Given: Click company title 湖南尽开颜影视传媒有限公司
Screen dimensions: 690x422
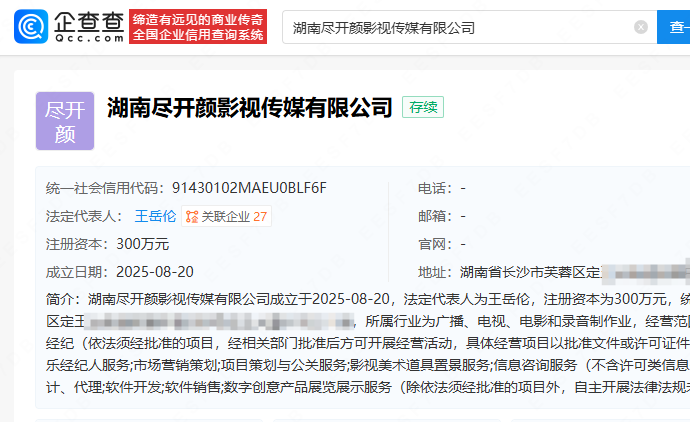Looking at the screenshot, I should [x=249, y=108].
